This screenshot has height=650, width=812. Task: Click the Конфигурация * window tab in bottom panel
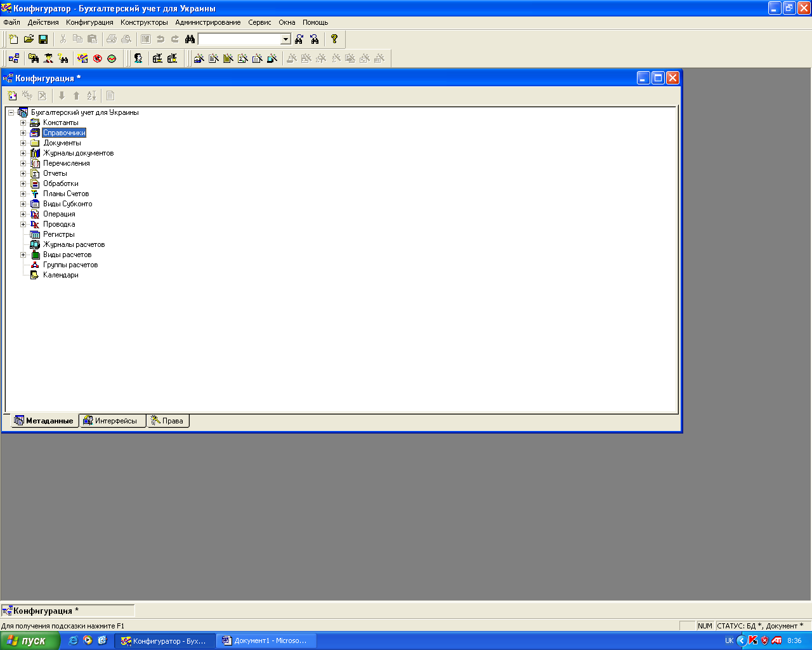(67, 611)
